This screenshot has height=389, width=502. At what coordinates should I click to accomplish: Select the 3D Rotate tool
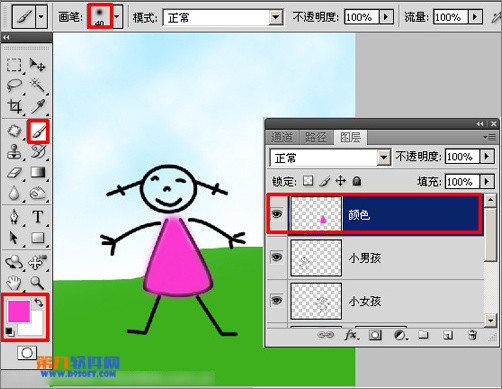[14, 262]
